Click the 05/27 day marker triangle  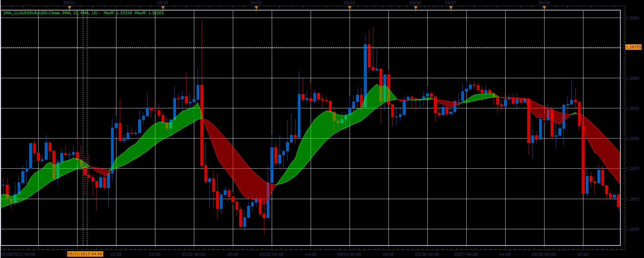[x=451, y=7]
